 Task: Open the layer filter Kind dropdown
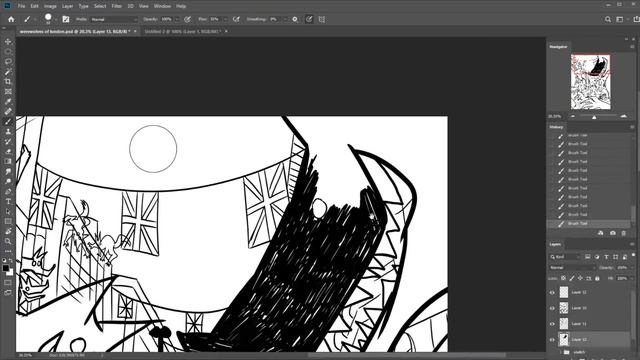pyautogui.click(x=565, y=257)
